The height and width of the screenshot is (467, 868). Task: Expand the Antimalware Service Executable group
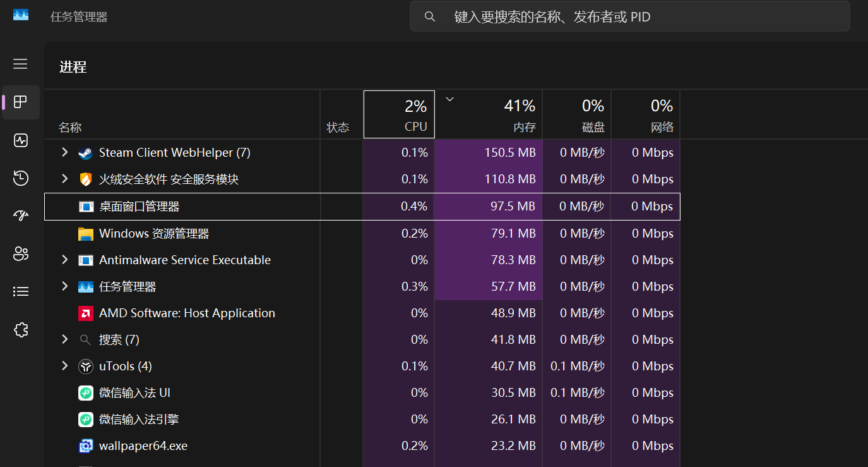64,260
